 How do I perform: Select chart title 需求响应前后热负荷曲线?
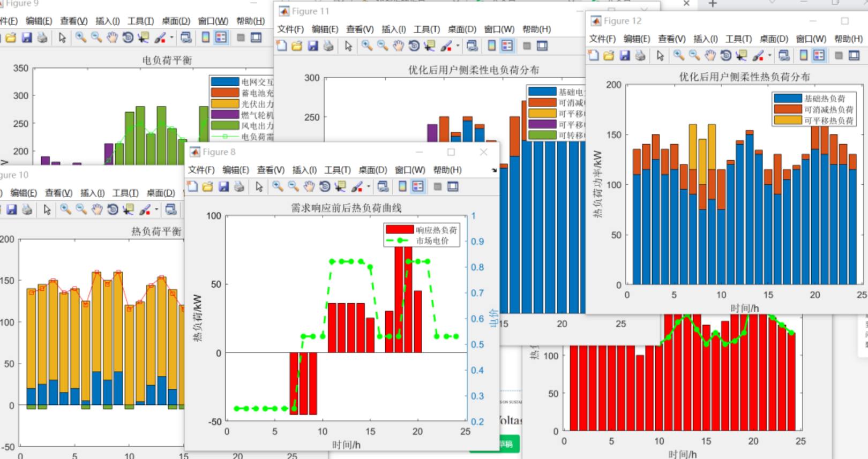346,208
